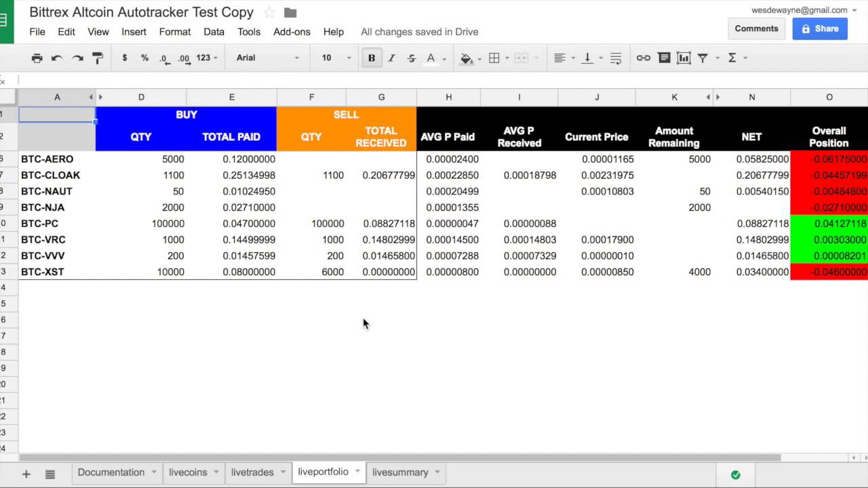The width and height of the screenshot is (868, 488).
Task: Toggle bold formatting
Action: pos(372,58)
